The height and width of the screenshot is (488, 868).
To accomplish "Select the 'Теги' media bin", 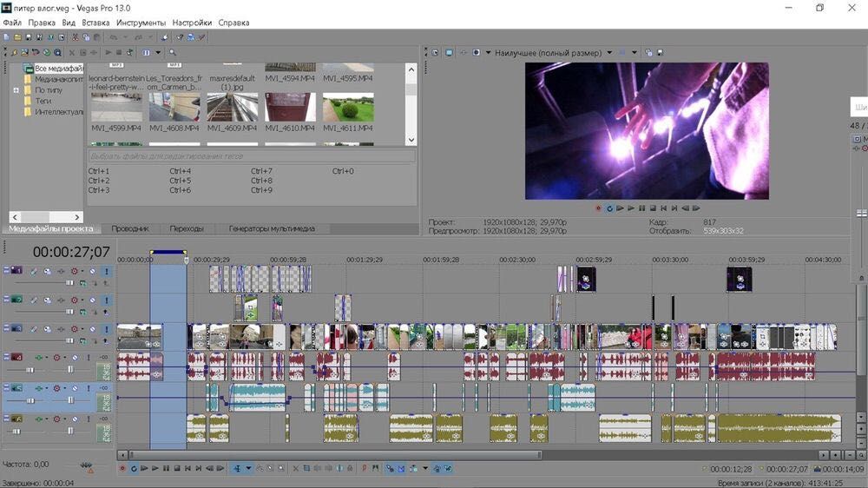I will tap(43, 101).
